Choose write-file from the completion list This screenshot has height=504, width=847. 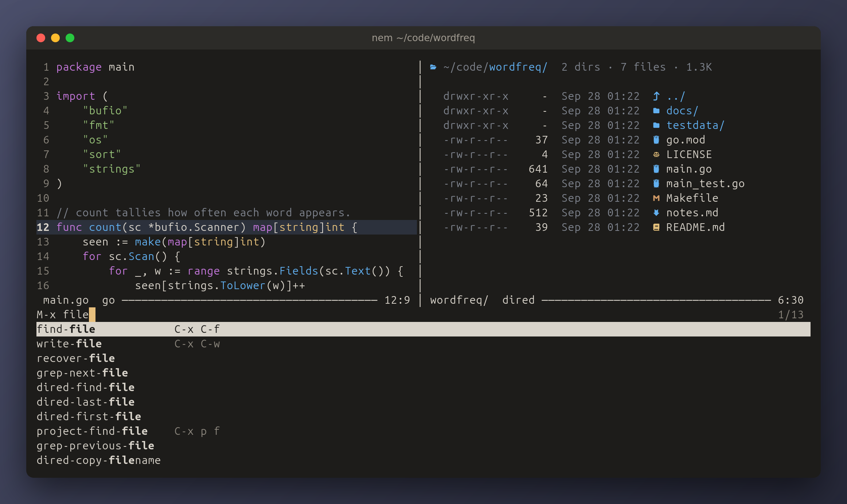point(69,344)
